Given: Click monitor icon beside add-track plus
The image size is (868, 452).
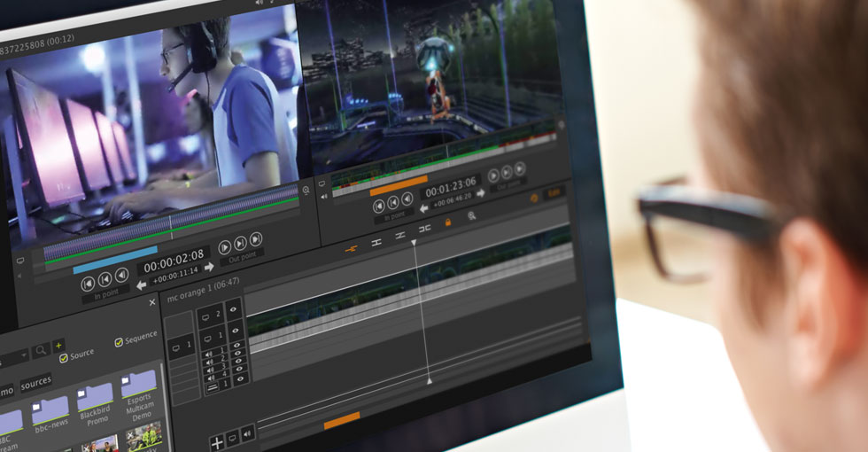Looking at the screenshot, I should point(233,438).
